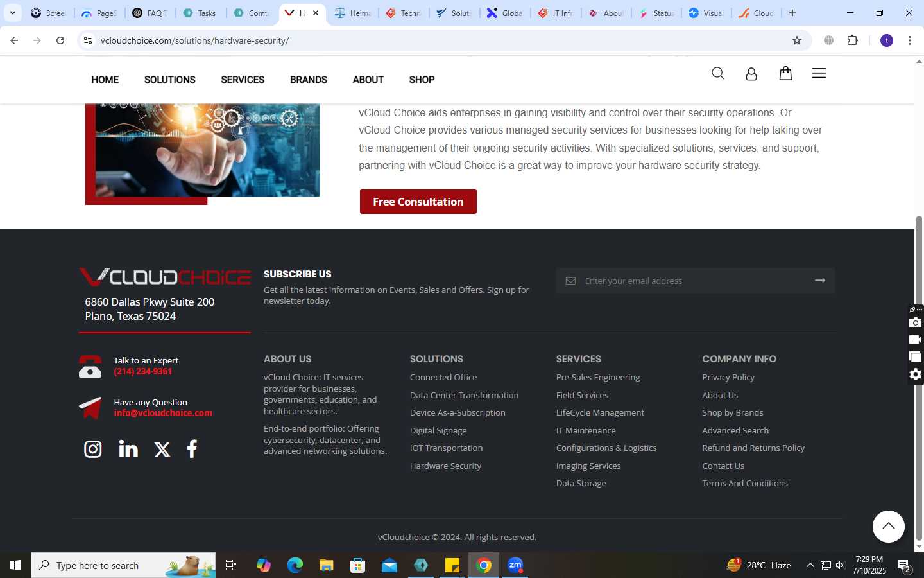
Task: Visit vCloud Choice Facebook page
Action: [x=192, y=449]
